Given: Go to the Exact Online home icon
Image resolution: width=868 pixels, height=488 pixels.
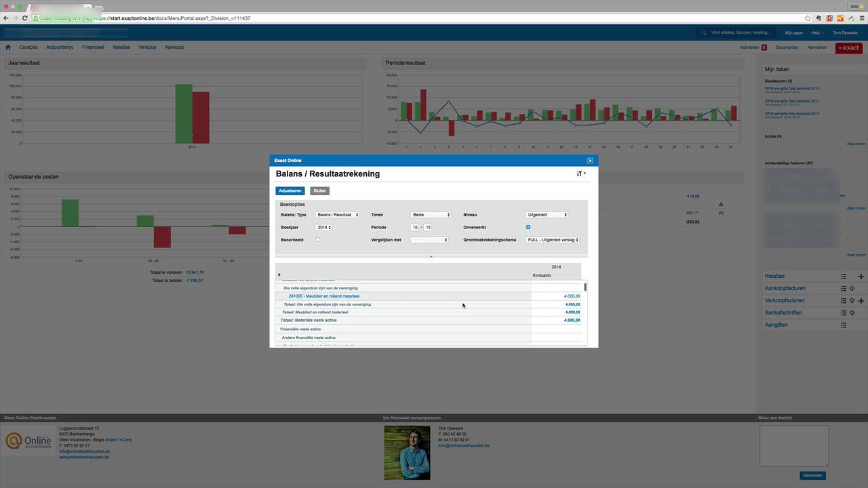Looking at the screenshot, I should tap(8, 47).
